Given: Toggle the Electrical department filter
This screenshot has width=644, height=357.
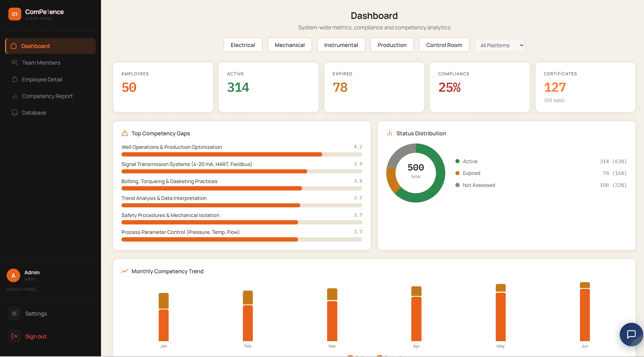Looking at the screenshot, I should [243, 45].
